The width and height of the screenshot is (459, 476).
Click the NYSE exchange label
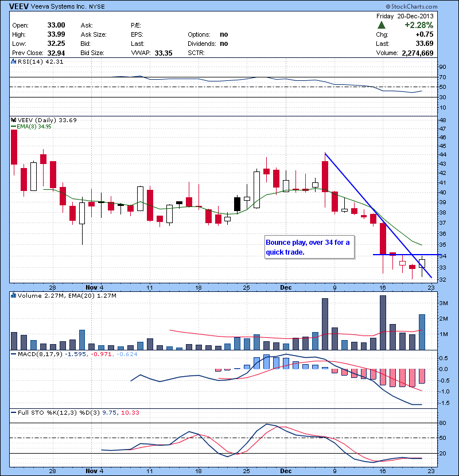tap(97, 6)
